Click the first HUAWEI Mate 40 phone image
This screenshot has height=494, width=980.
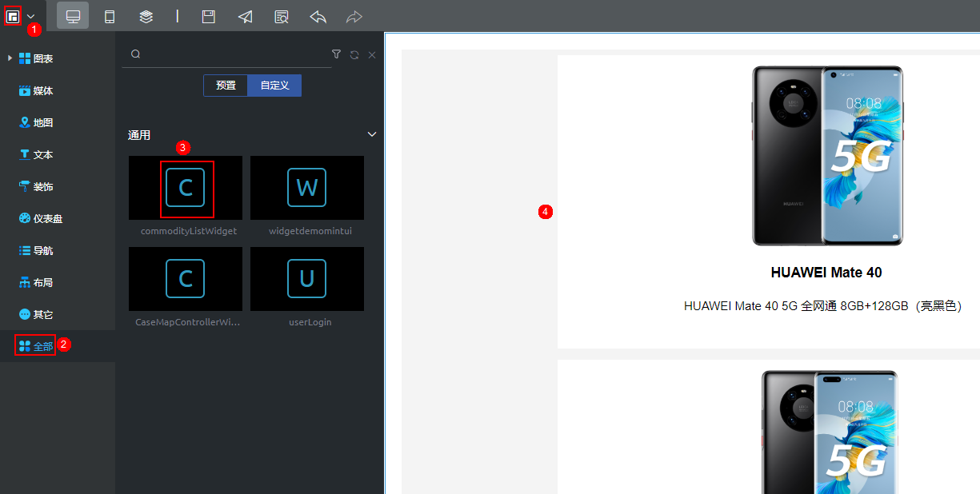[827, 156]
